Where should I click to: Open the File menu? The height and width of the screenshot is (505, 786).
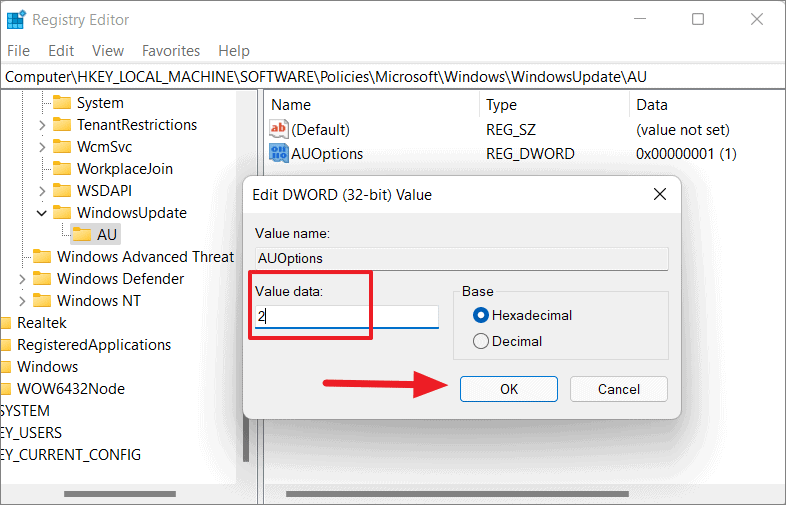pos(19,51)
